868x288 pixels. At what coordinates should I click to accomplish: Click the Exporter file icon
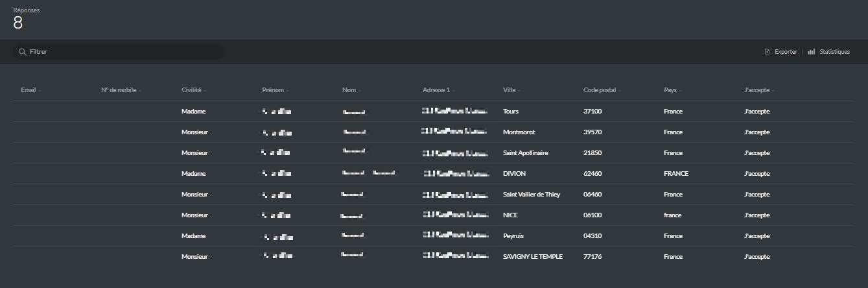(x=767, y=52)
